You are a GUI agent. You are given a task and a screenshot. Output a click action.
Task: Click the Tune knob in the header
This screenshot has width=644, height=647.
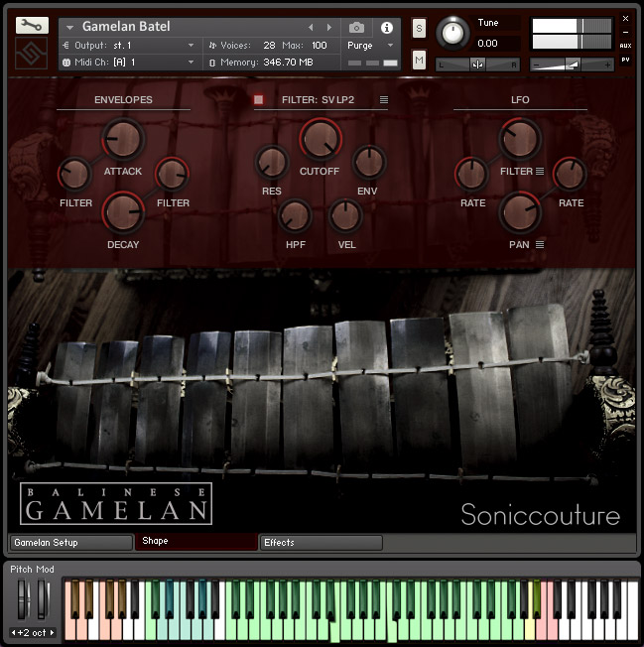453,33
